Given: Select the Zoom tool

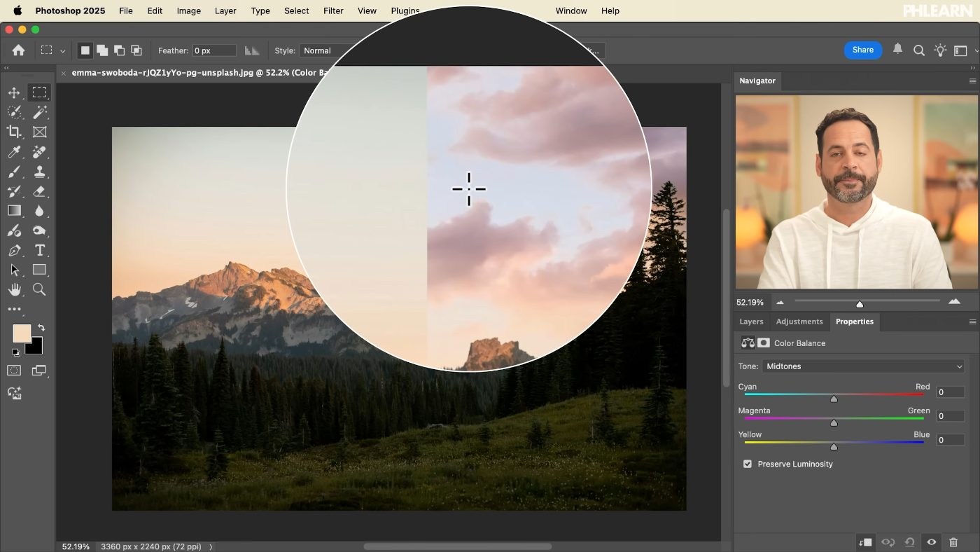Looking at the screenshot, I should point(39,289).
